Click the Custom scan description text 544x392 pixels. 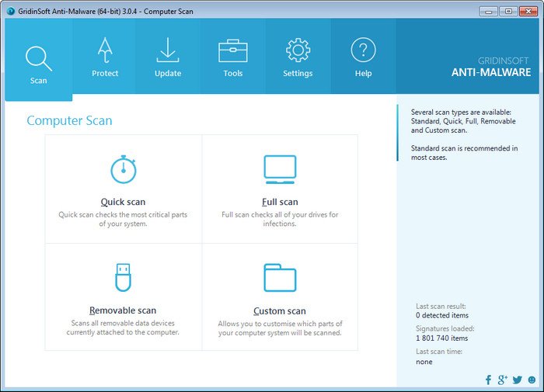[280, 328]
